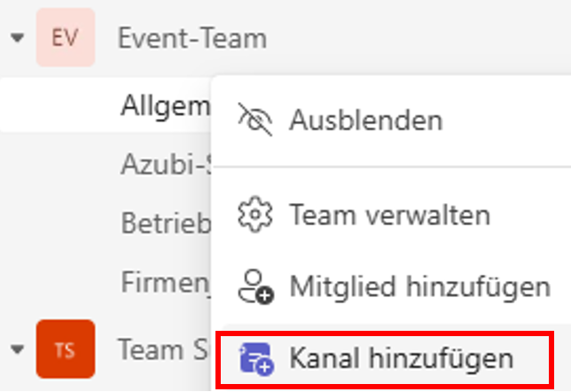
Task: Click the orange TS team avatar
Action: pyautogui.click(x=66, y=349)
